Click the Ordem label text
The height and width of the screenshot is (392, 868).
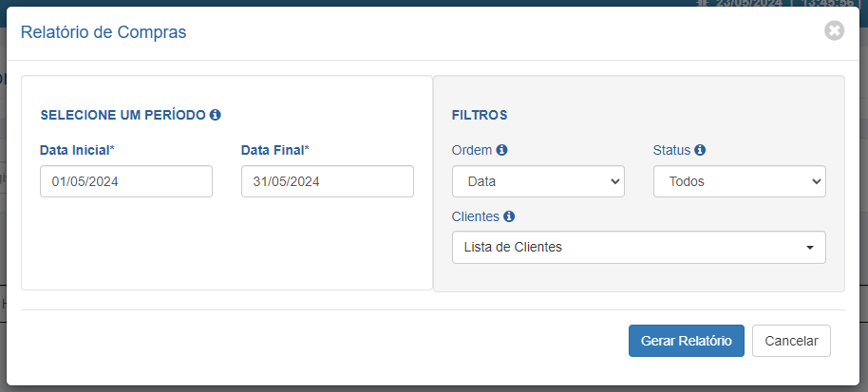472,150
